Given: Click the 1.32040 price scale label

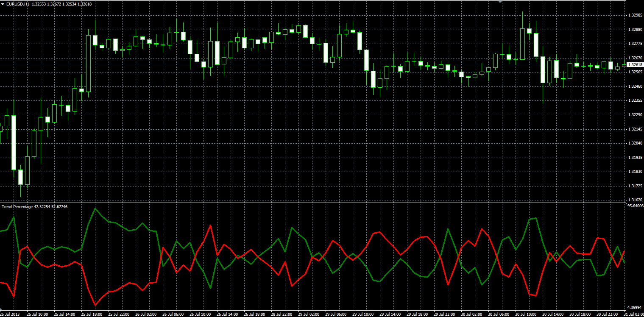Looking at the screenshot, I should point(634,143).
